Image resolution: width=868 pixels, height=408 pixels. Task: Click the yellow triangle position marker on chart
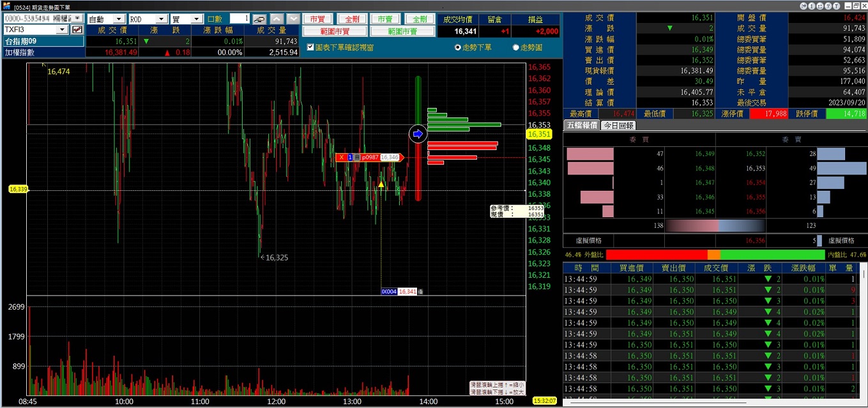(381, 185)
